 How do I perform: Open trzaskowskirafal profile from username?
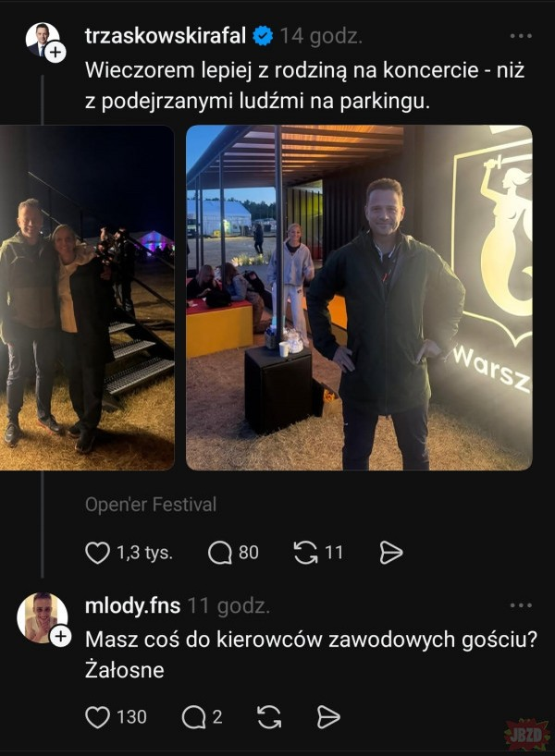tap(166, 36)
